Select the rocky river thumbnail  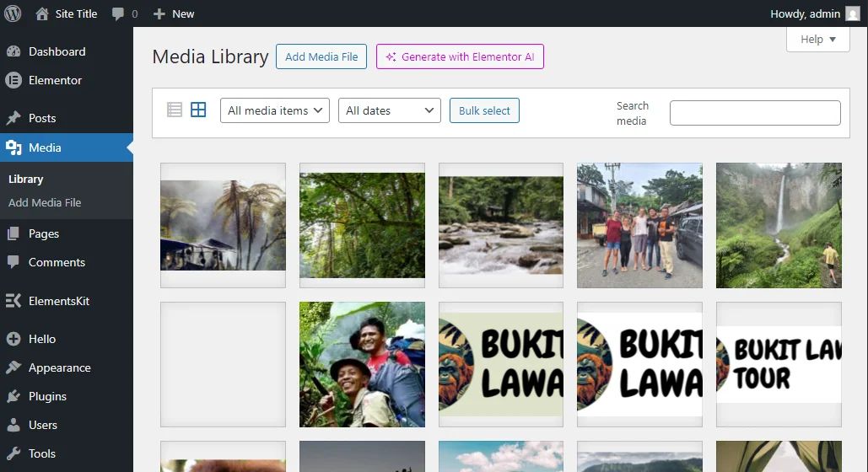tap(501, 225)
